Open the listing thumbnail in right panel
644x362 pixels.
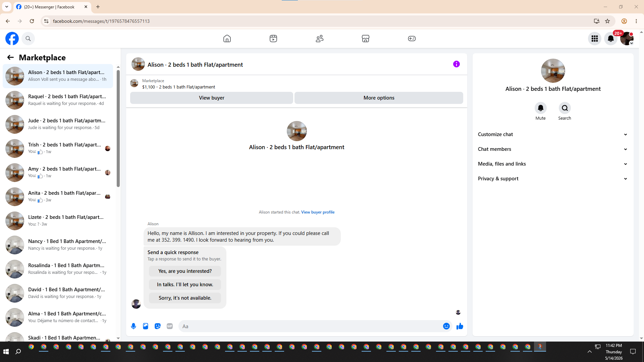pyautogui.click(x=553, y=71)
